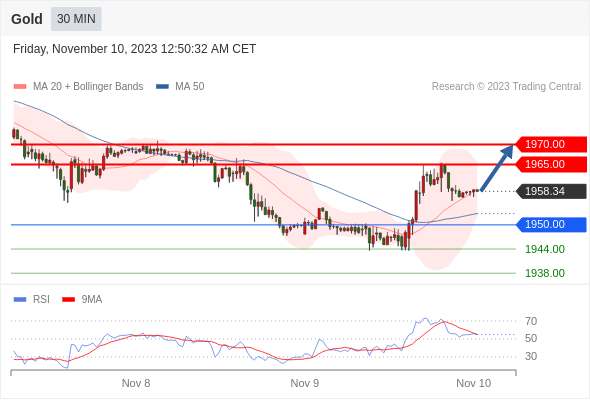Image resolution: width=590 pixels, height=400 pixels.
Task: Click the 30 MIN timeframe button
Action: tap(76, 19)
